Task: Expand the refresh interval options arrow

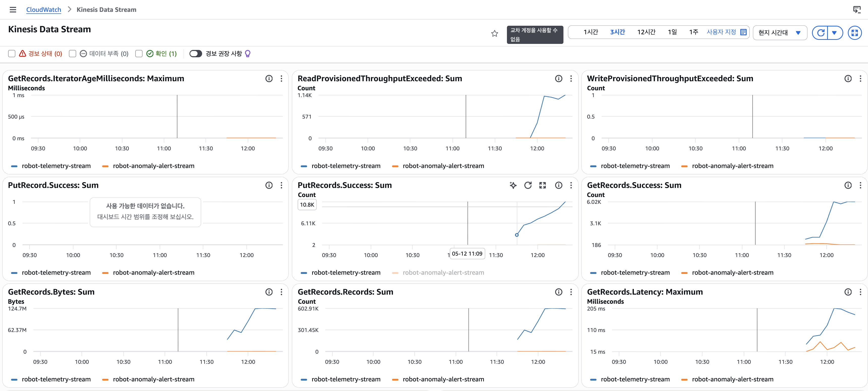Action: [835, 33]
